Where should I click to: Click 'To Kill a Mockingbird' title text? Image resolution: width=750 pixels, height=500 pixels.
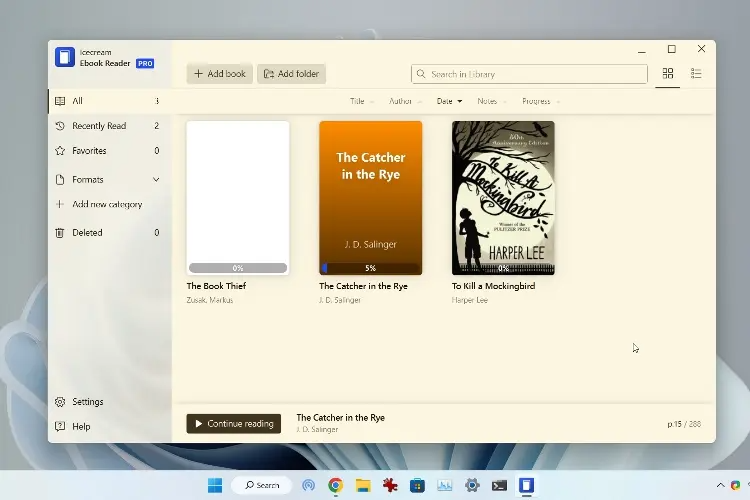click(x=493, y=286)
